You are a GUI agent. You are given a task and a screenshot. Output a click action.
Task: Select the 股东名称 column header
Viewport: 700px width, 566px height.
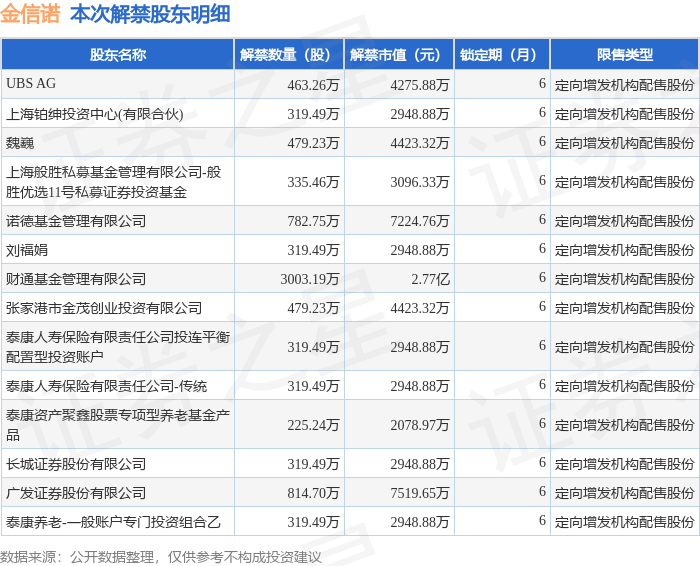117,55
